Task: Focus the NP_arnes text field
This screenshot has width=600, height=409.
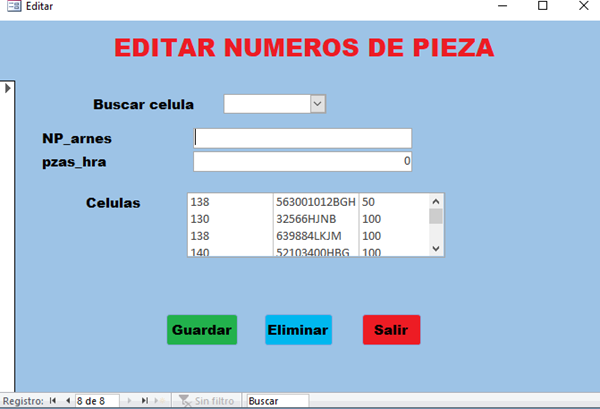Action: point(303,138)
